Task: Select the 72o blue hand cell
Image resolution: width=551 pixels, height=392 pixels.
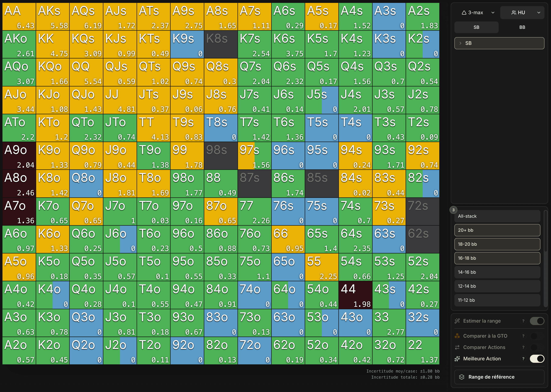Action: pyautogui.click(x=255, y=350)
